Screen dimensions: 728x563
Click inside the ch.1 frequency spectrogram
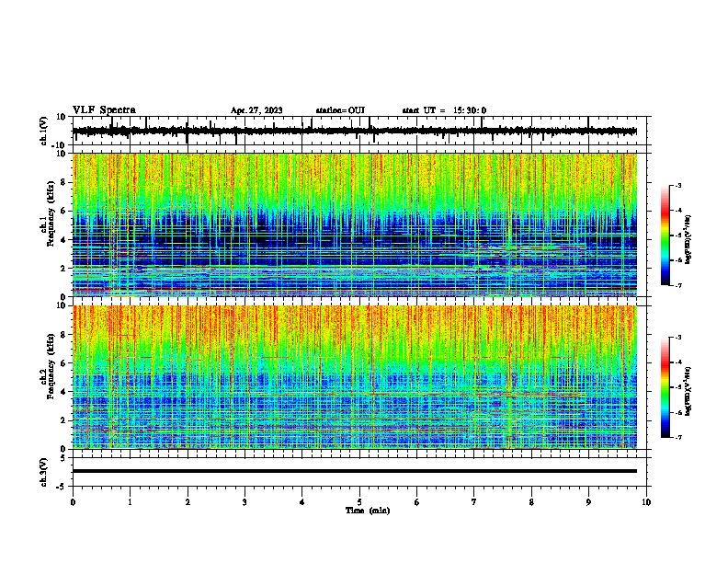point(355,224)
